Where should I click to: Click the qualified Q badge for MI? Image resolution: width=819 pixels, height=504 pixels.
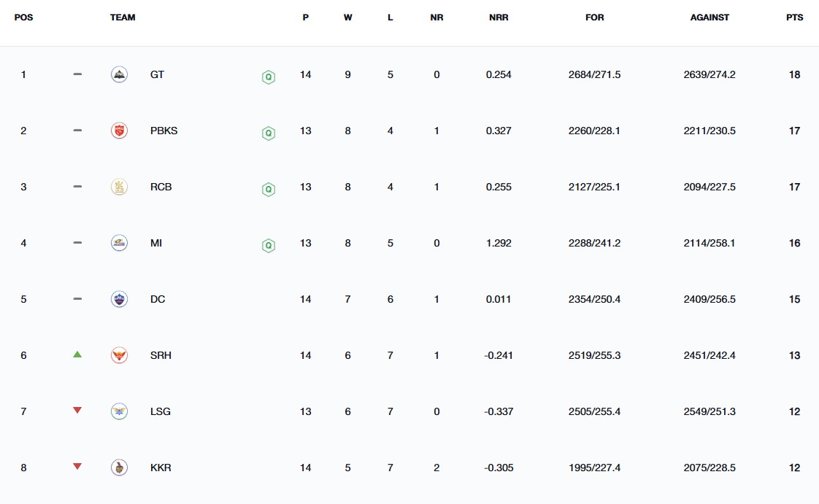click(269, 246)
